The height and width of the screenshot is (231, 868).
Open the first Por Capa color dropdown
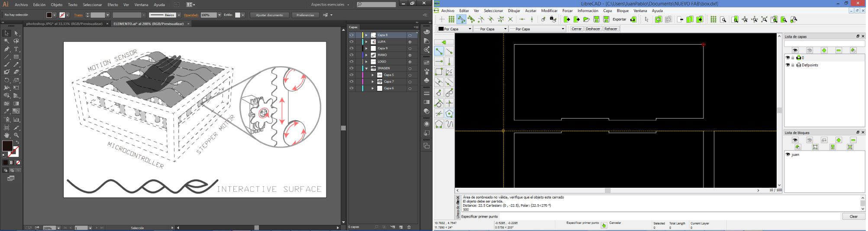(454, 29)
